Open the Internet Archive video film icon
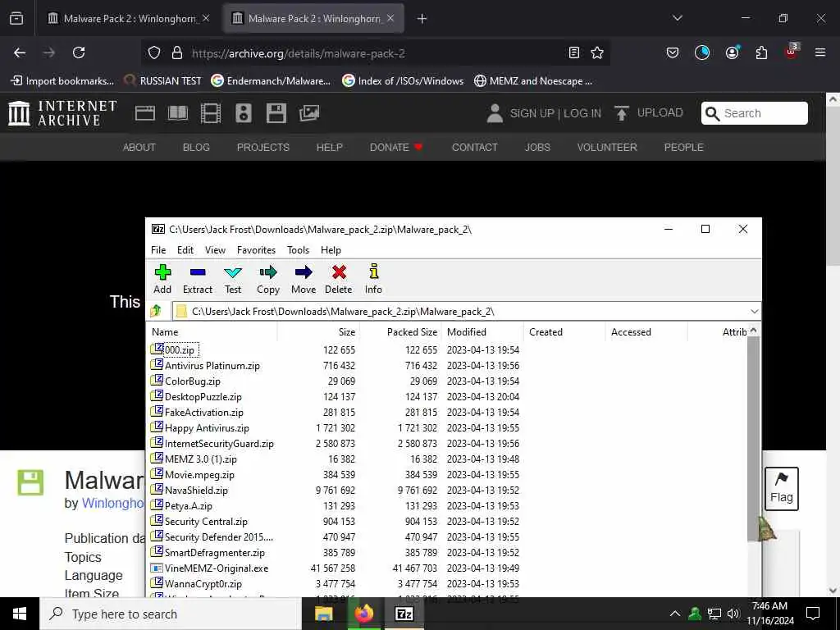This screenshot has height=630, width=840. click(211, 113)
